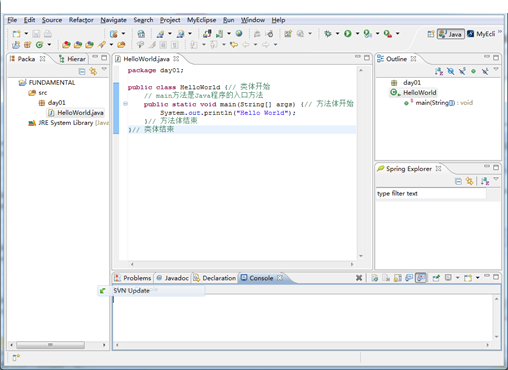Screen dimensions: 508x370
Task: Click the Run coverage play icon with checkmark
Action: click(x=368, y=34)
